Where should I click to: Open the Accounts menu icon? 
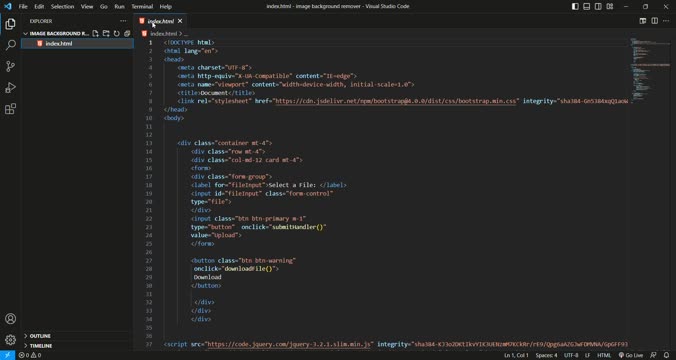coord(10,319)
